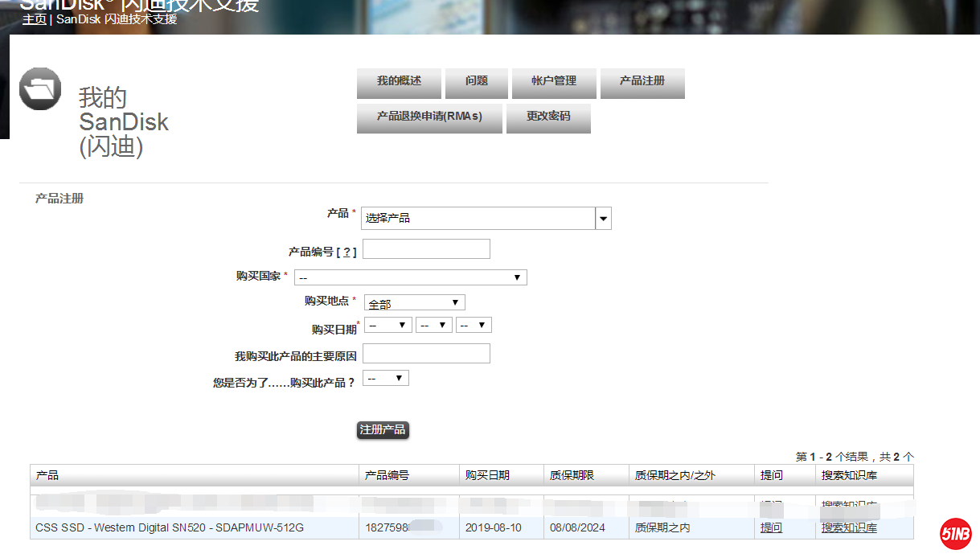
Task: Click the My SanDisk folder icon
Action: (x=40, y=88)
